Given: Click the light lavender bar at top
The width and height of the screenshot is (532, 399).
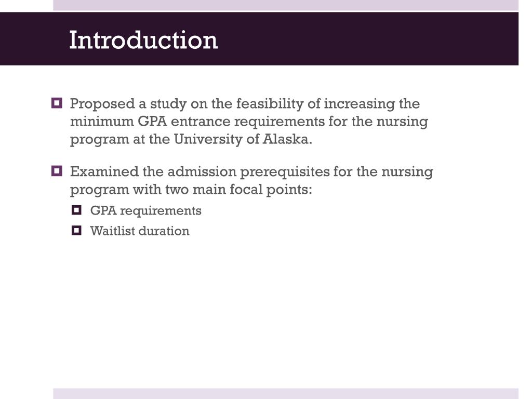Looking at the screenshot, I should 286,5.
